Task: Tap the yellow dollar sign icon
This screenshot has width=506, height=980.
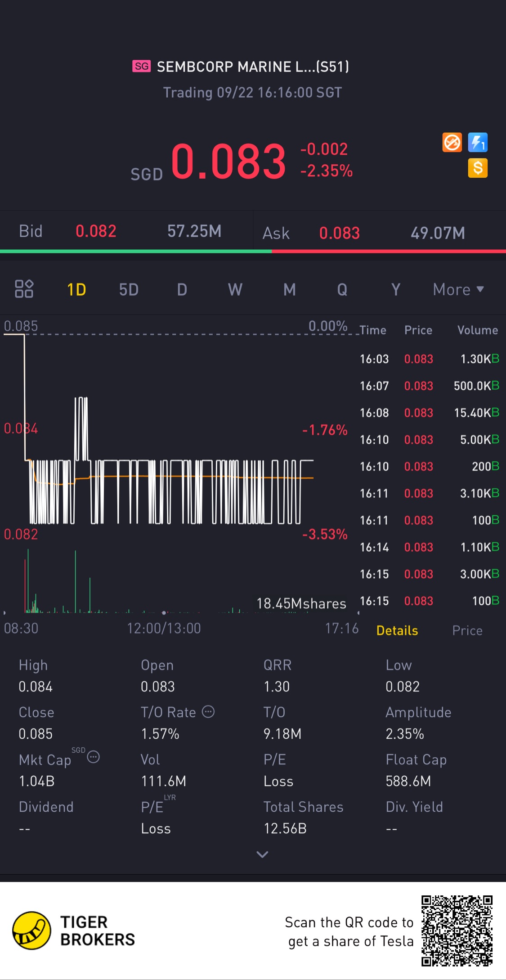Action: point(478,168)
